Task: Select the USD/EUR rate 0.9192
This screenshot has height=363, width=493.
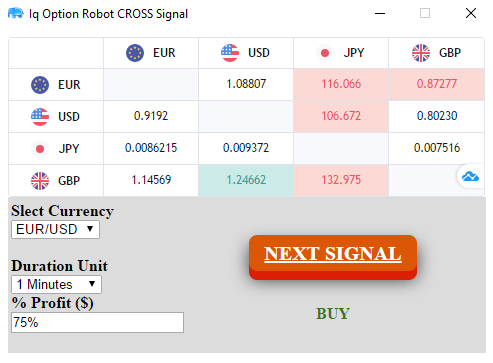Action: pyautogui.click(x=151, y=116)
